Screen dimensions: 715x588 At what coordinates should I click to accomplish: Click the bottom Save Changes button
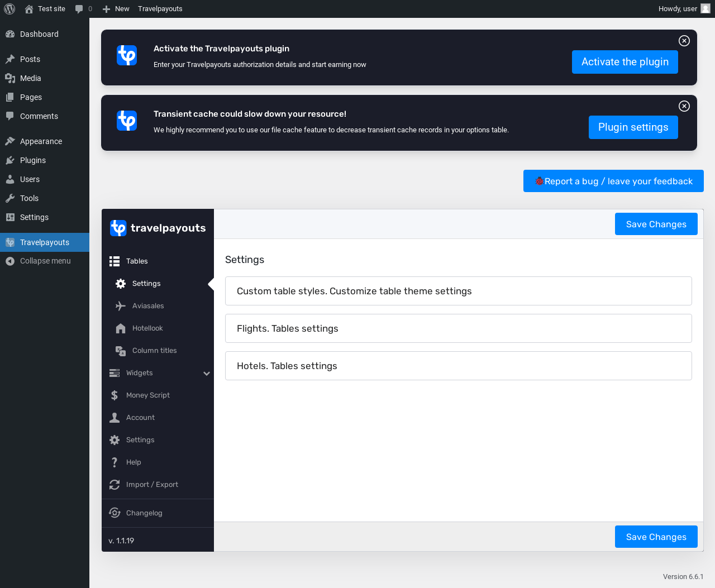tap(656, 537)
